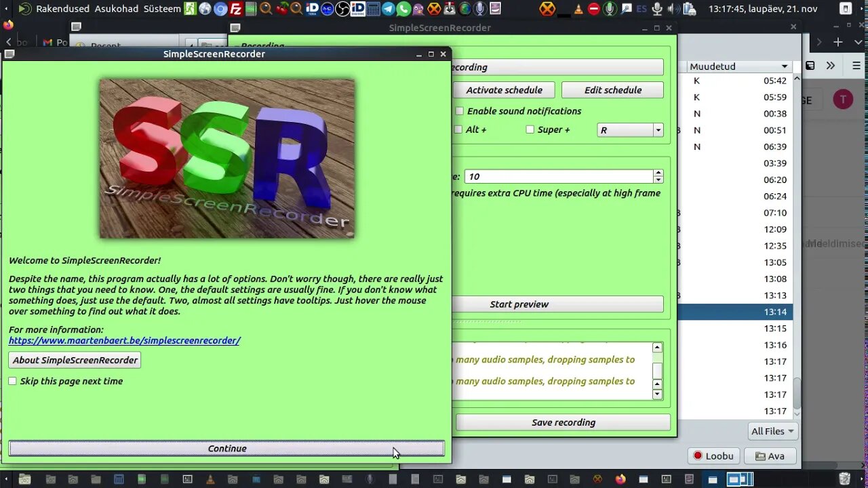
Task: Launch the ID DigiDoc application icon
Action: pyautogui.click(x=357, y=9)
